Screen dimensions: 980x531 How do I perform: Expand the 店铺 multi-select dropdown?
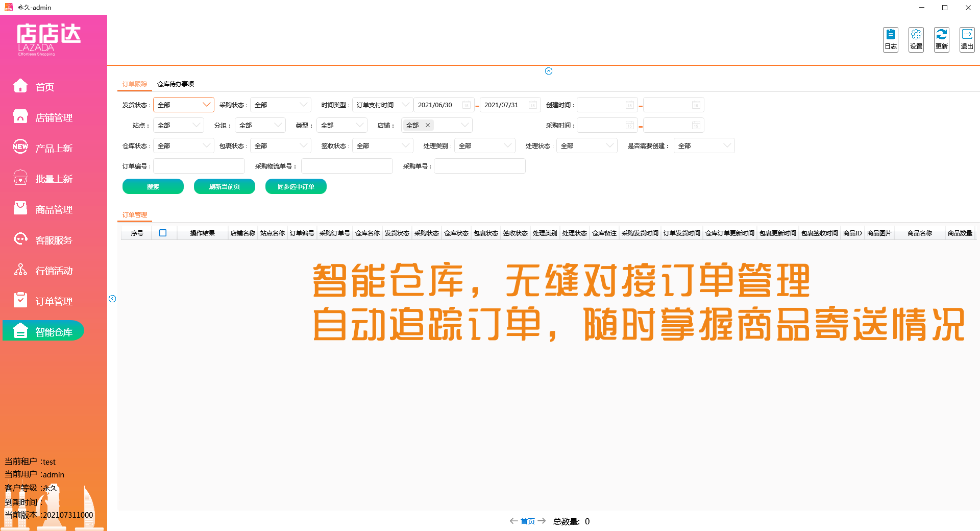point(464,125)
